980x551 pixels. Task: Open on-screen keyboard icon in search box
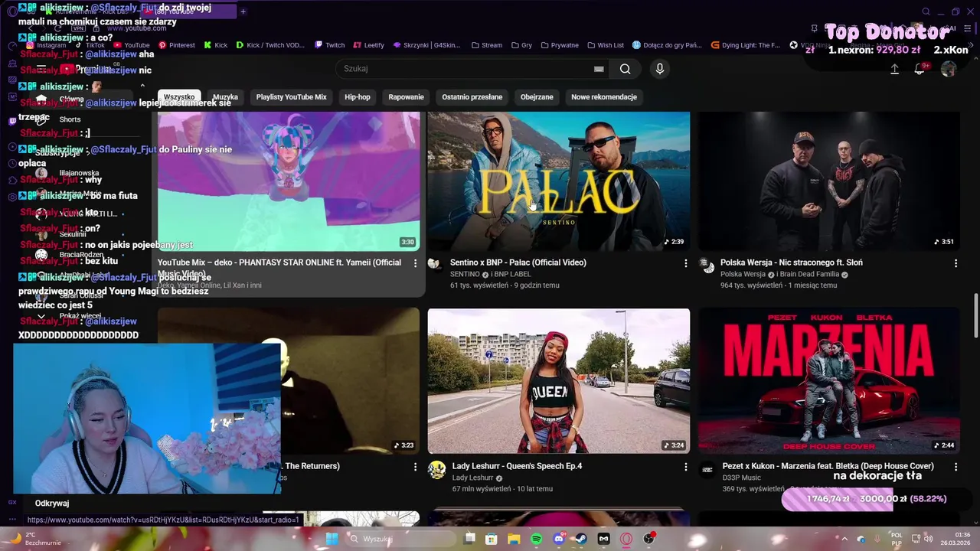click(599, 69)
